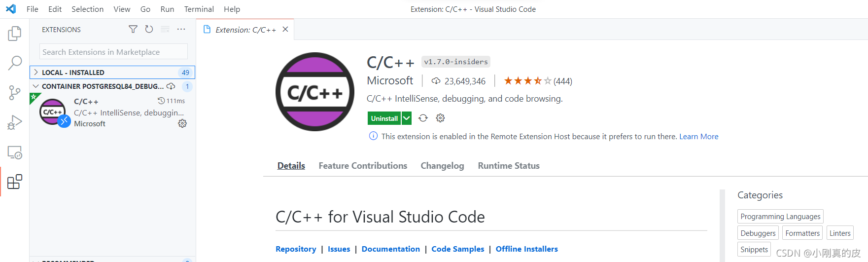This screenshot has width=868, height=262.
Task: Open the Source Control view
Action: click(x=15, y=92)
